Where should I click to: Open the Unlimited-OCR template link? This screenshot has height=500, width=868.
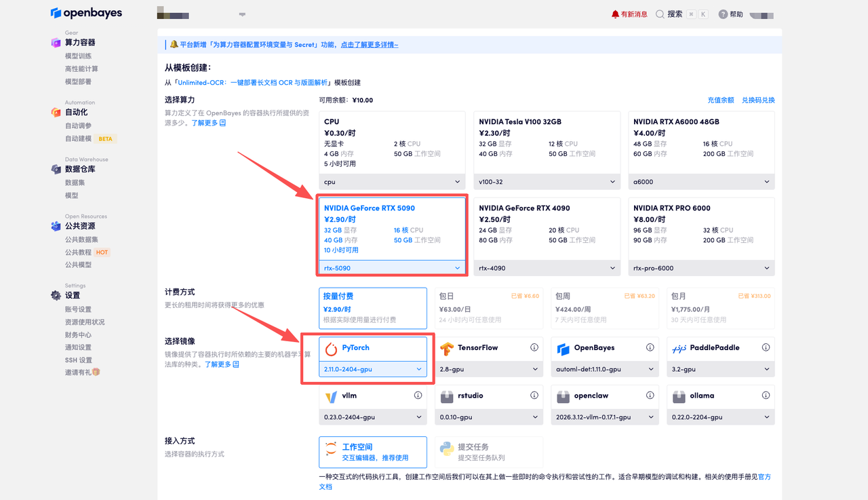252,82
